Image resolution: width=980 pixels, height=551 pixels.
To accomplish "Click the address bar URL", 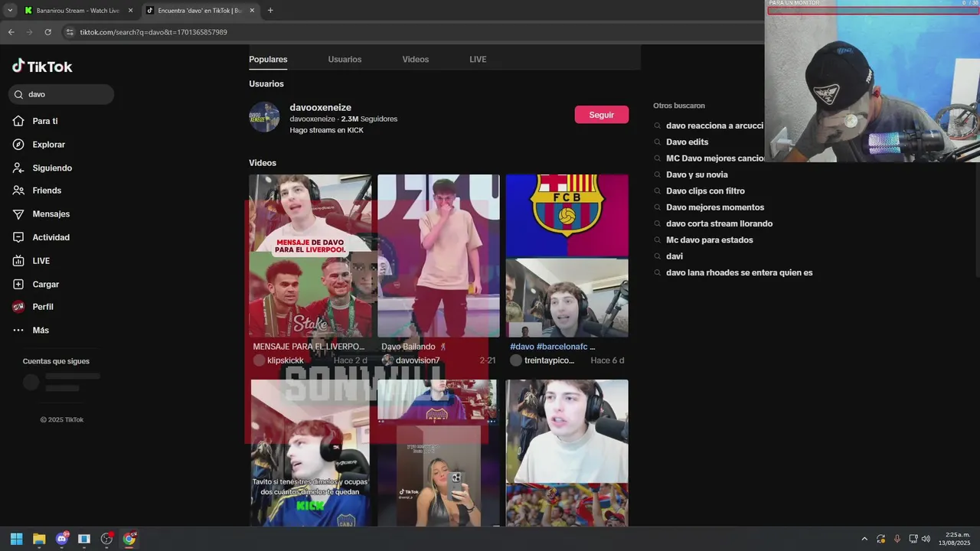I will tap(153, 32).
